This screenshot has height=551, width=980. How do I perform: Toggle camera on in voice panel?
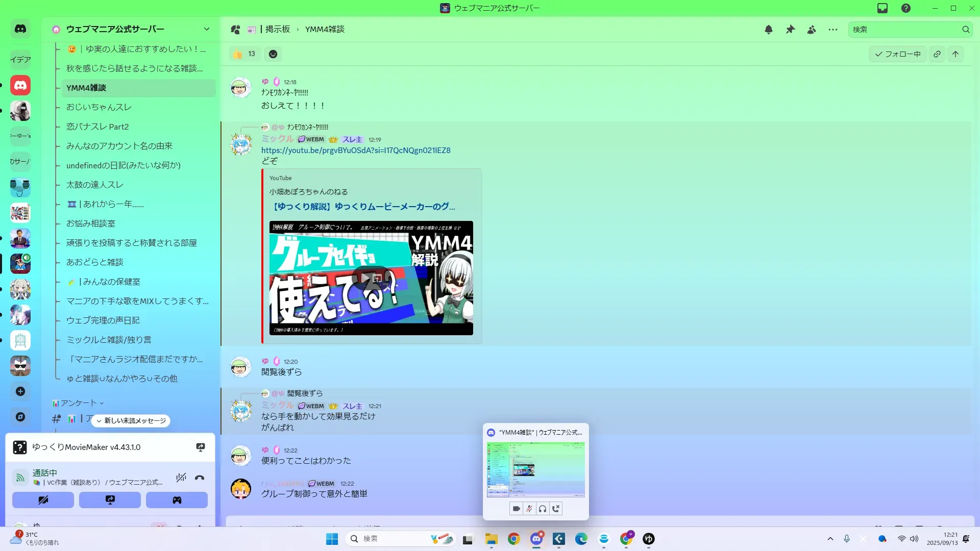43,500
